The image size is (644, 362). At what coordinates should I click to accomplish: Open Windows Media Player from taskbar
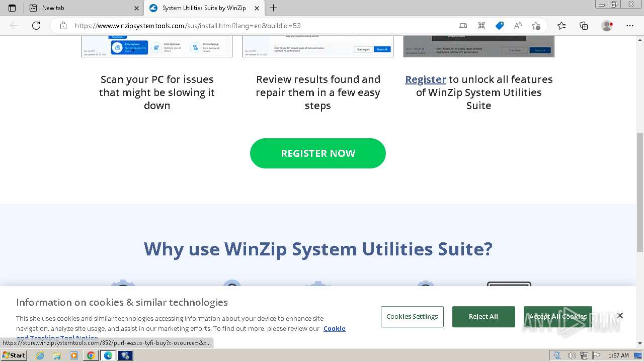click(74, 355)
